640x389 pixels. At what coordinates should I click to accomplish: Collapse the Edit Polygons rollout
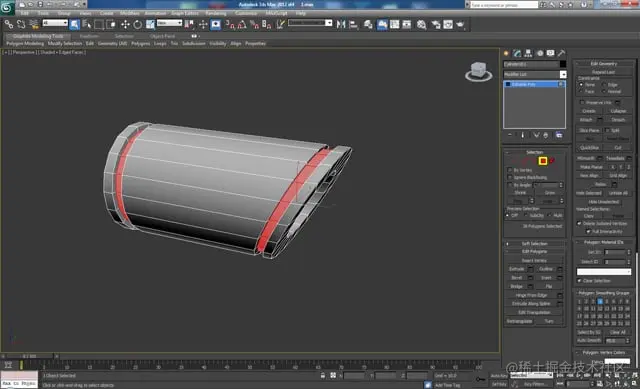[x=534, y=251]
